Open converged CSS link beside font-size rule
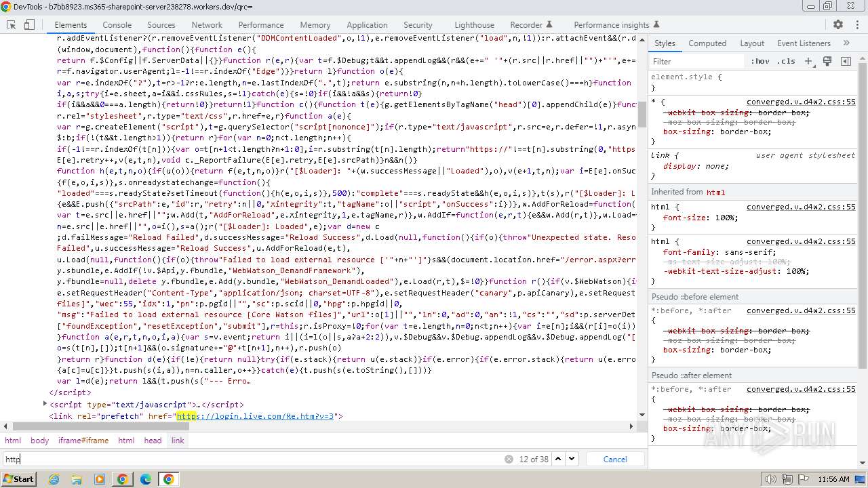 pyautogui.click(x=801, y=207)
